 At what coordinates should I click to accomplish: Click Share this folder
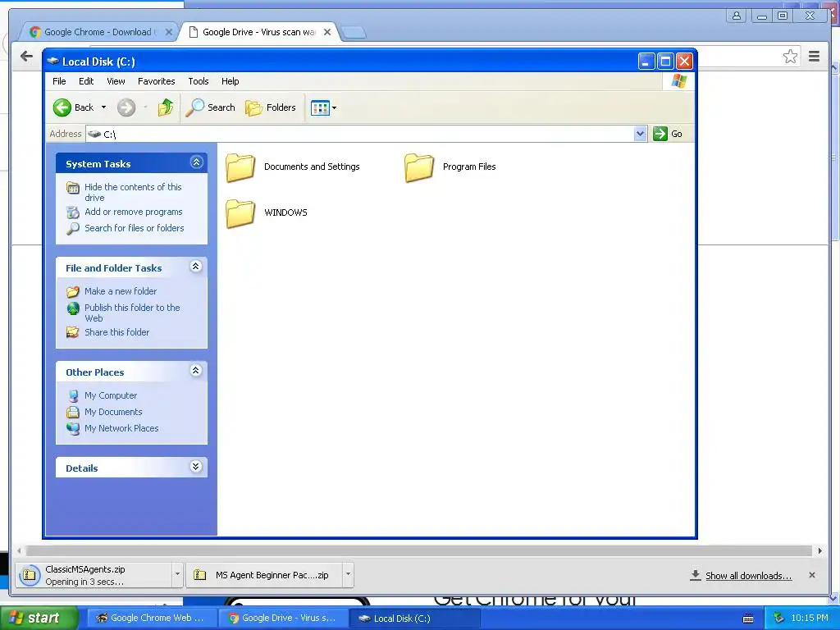coord(116,333)
